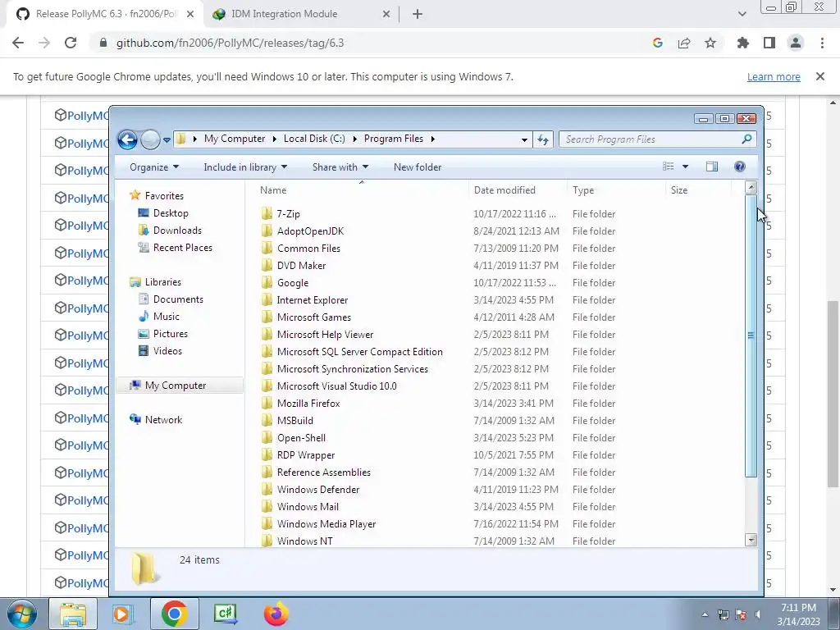Select Documents library
The width and height of the screenshot is (840, 630).
click(x=178, y=299)
